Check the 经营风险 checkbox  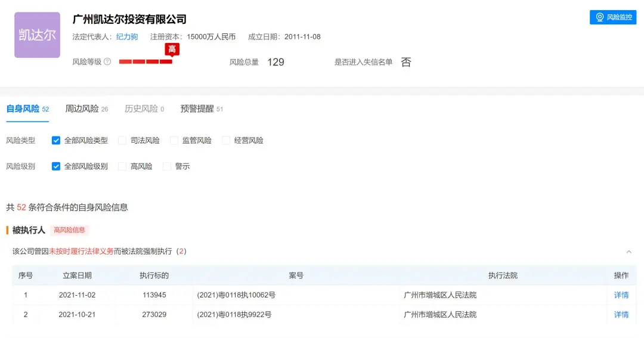[x=225, y=141]
